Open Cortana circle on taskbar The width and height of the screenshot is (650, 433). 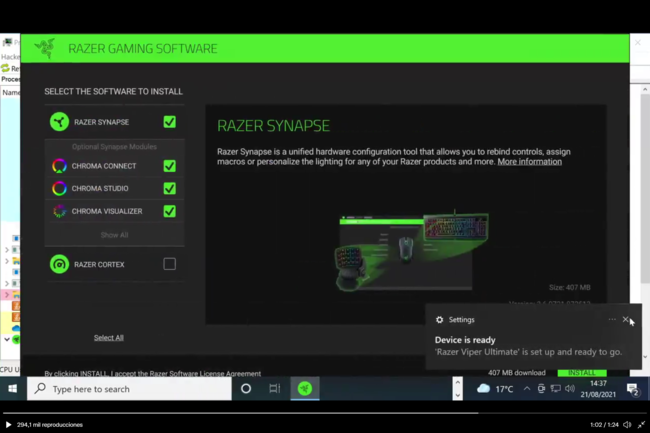click(246, 389)
